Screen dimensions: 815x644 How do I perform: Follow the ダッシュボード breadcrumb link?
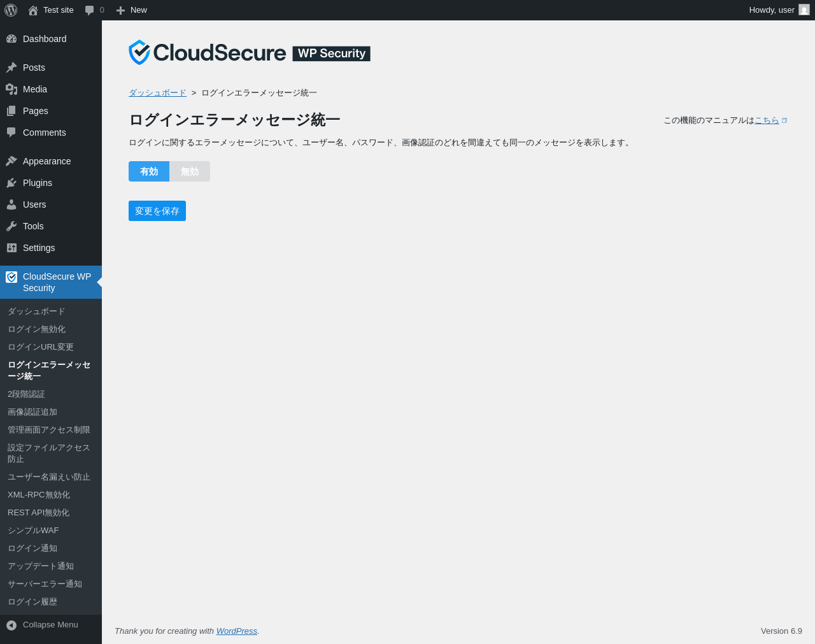point(157,93)
